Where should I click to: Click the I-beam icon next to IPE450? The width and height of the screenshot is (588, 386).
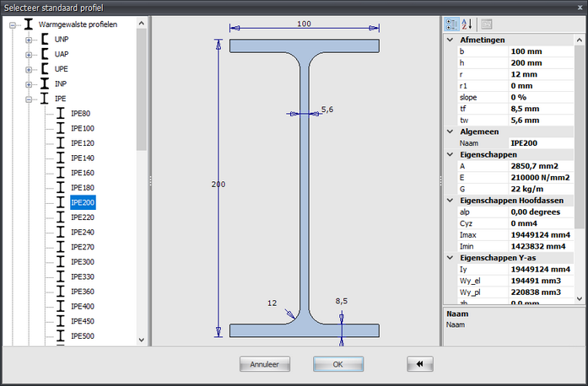61,321
